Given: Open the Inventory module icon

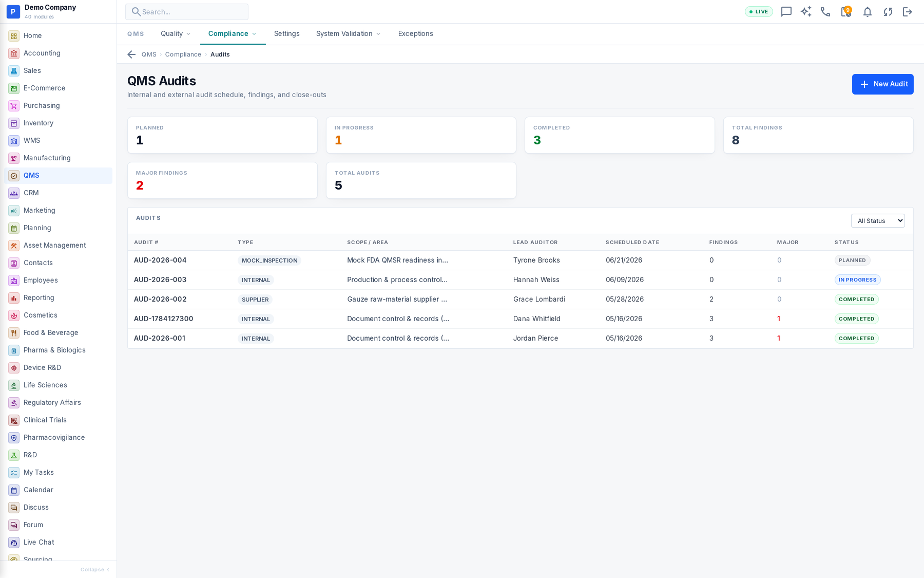Looking at the screenshot, I should point(14,123).
